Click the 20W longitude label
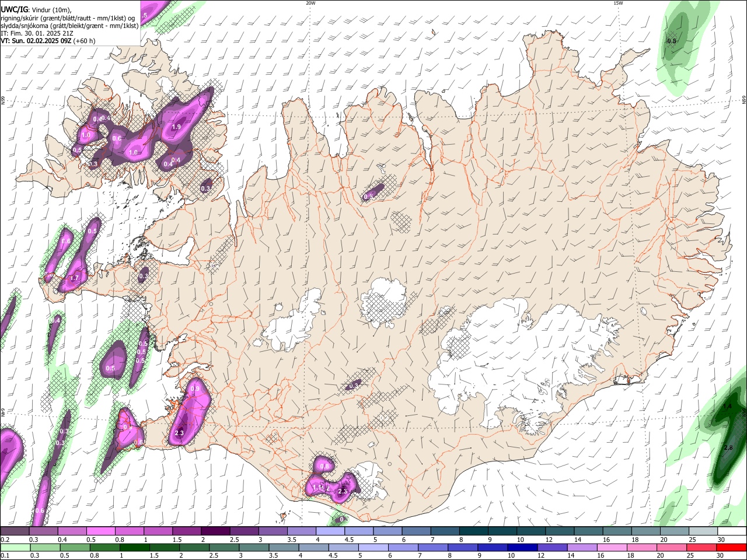The image size is (747, 560). (310, 3)
